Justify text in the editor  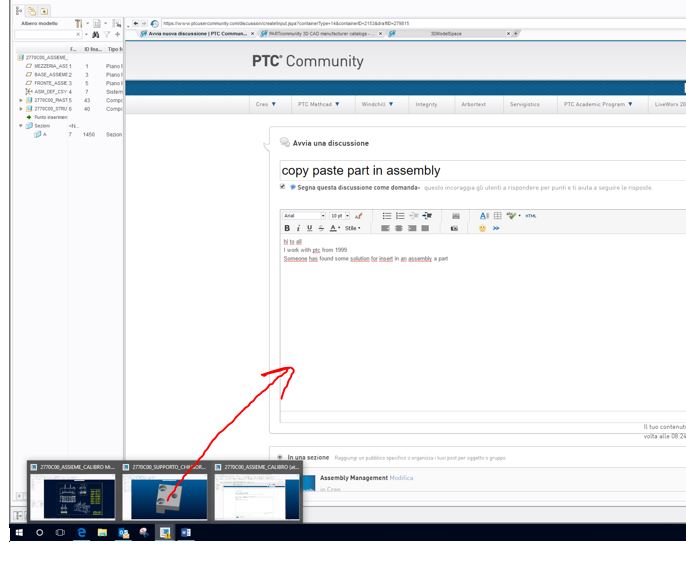(425, 228)
